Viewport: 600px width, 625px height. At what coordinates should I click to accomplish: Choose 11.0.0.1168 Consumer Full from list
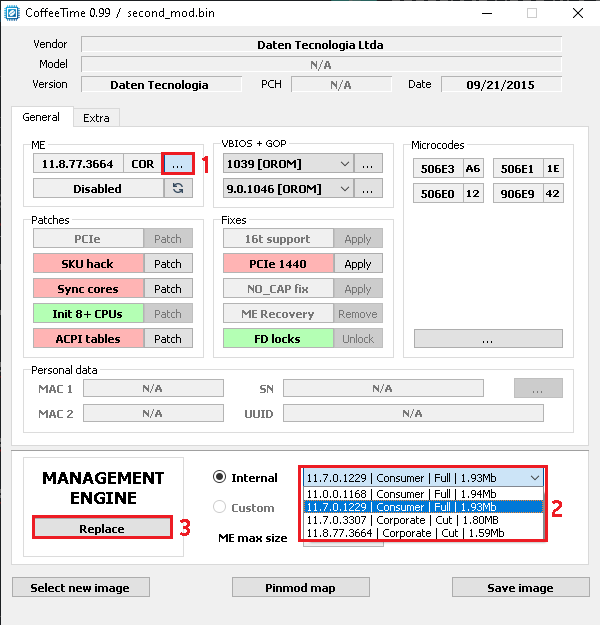point(422,494)
